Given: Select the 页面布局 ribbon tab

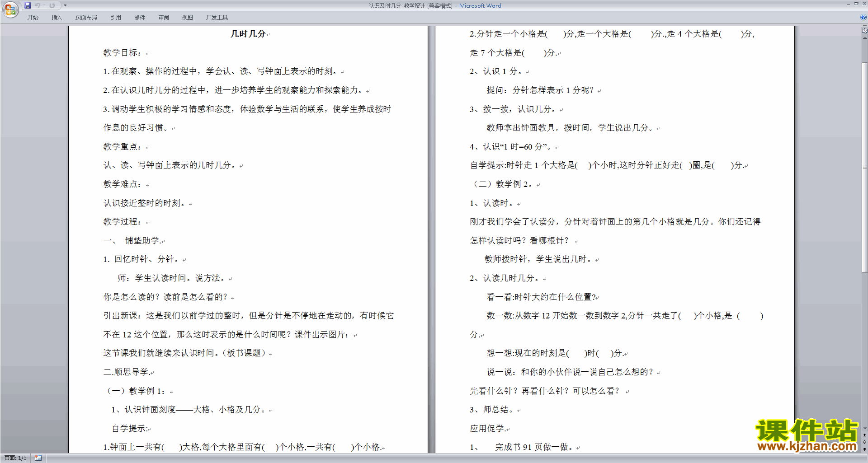Looking at the screenshot, I should (86, 18).
